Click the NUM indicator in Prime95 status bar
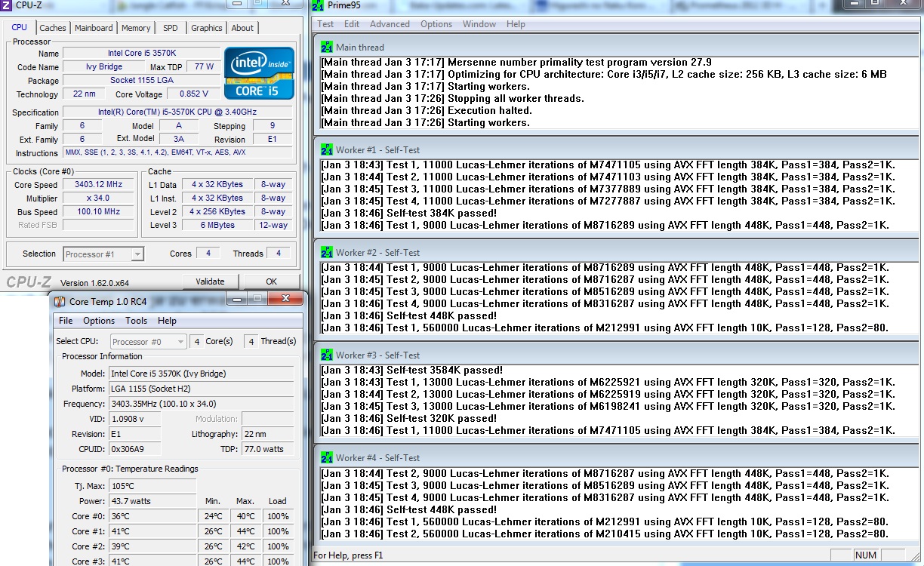 tap(865, 555)
